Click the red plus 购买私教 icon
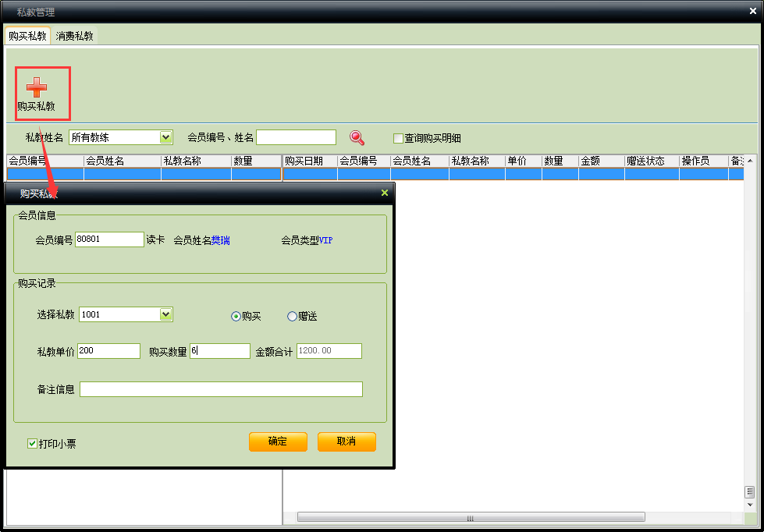The height and width of the screenshot is (532, 764). pos(37,88)
